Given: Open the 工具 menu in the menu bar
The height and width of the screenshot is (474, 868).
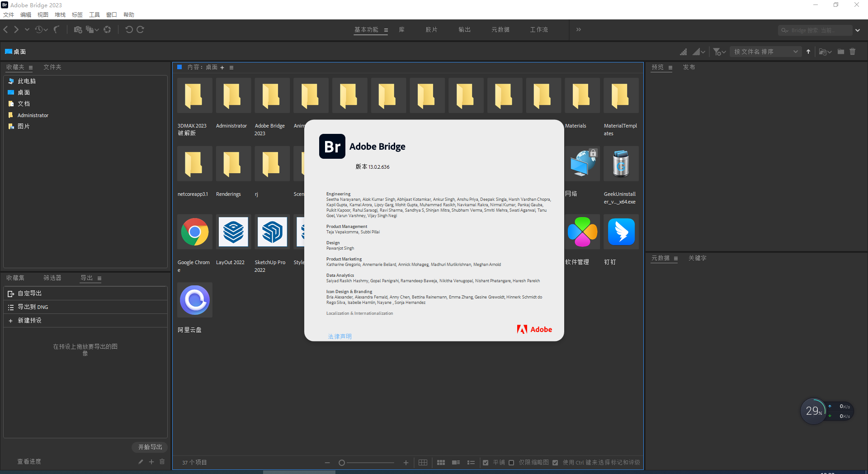Looking at the screenshot, I should click(x=94, y=14).
